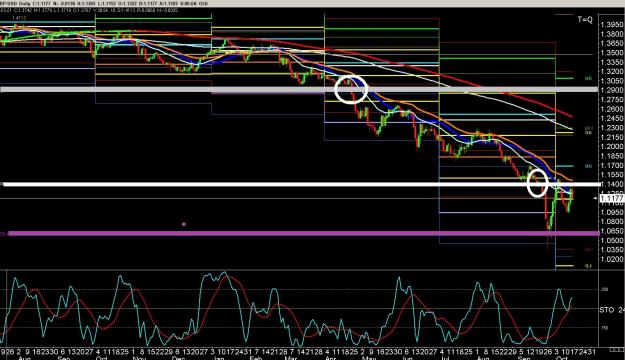Click the 1.2750 price scale value
The height and width of the screenshot is (360, 625).
click(x=612, y=100)
